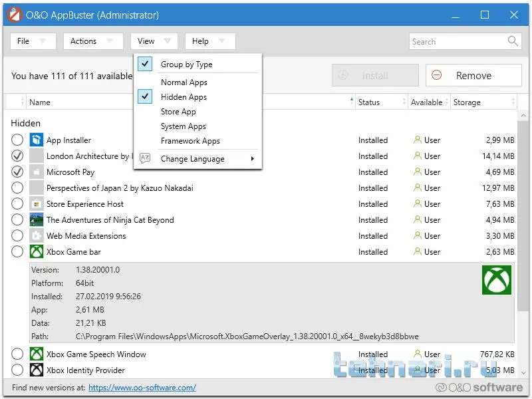Click the user icon in App Installer row
Viewport: 532px width, 399px height.
pyautogui.click(x=418, y=140)
